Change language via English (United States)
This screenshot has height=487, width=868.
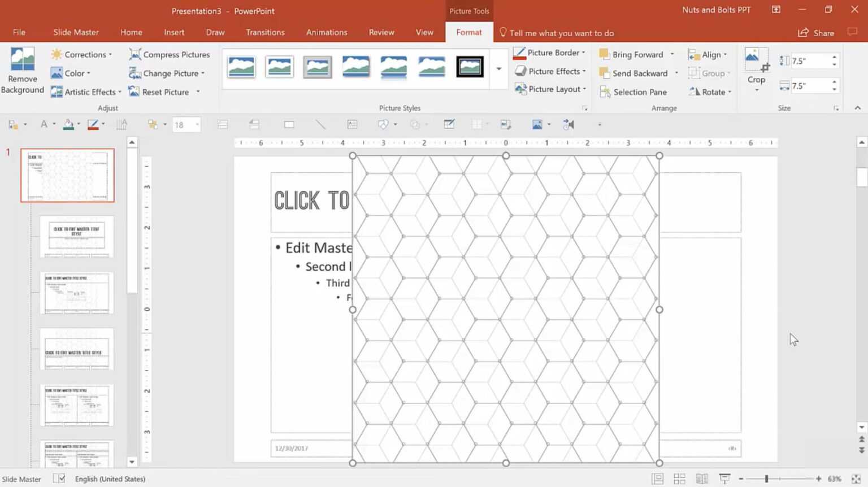[x=110, y=479]
